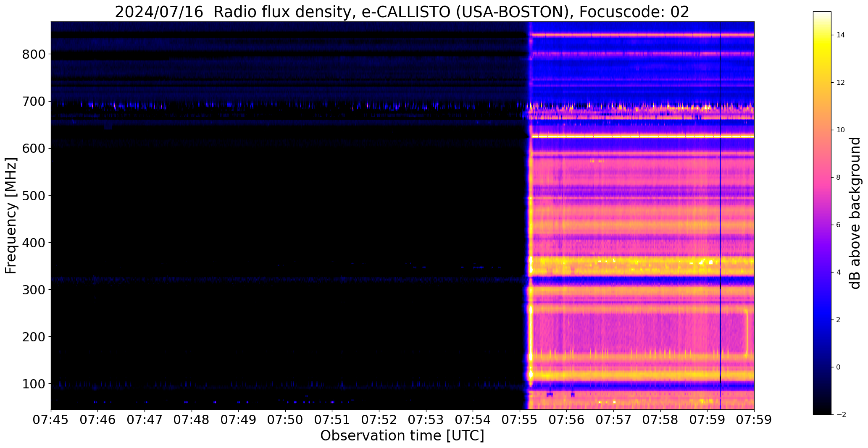The image size is (868, 448).
Task: Click the thin dark vertical line near 07:59
Action: (x=721, y=215)
